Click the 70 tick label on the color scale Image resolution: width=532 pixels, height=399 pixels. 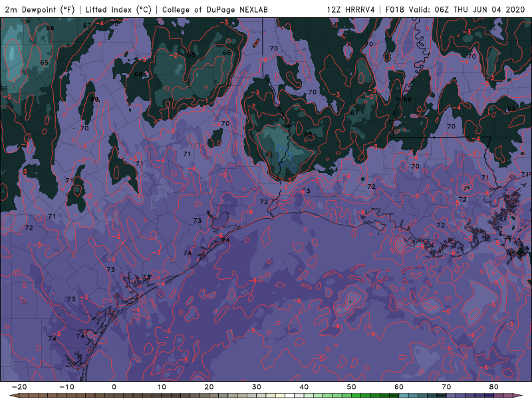pyautogui.click(x=446, y=387)
